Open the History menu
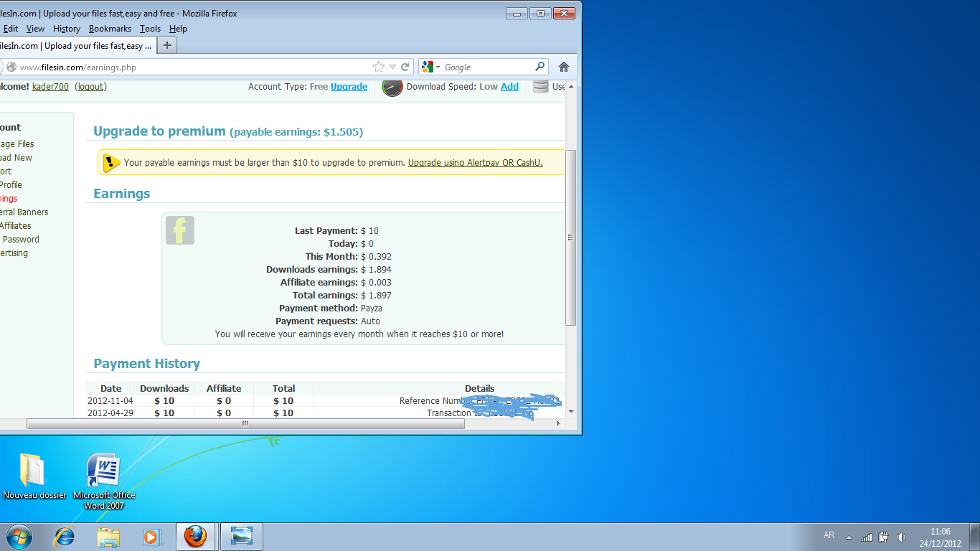This screenshot has height=551, width=980. [67, 29]
